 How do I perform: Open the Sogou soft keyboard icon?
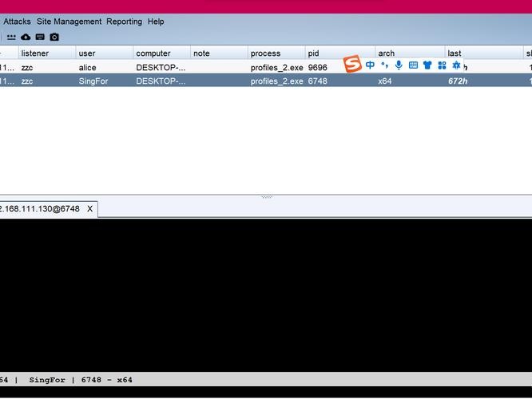point(413,65)
